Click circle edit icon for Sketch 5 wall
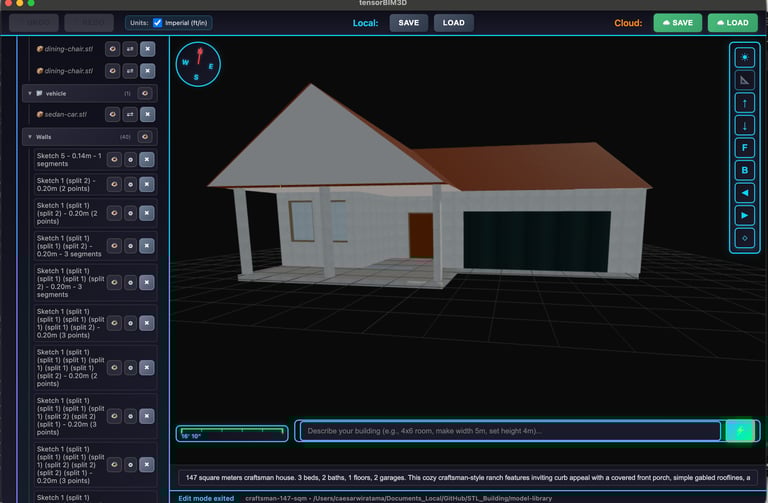Screen dimensions: 768x503 click(x=130, y=160)
